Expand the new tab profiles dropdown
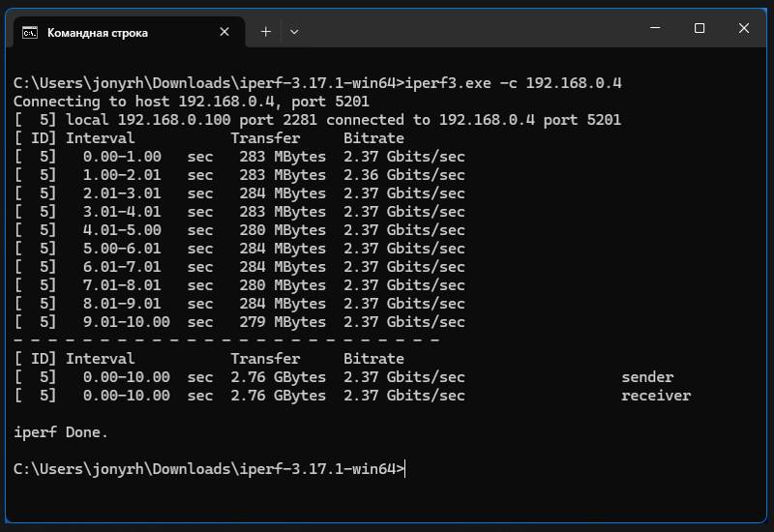This screenshot has width=774, height=532. tap(294, 32)
